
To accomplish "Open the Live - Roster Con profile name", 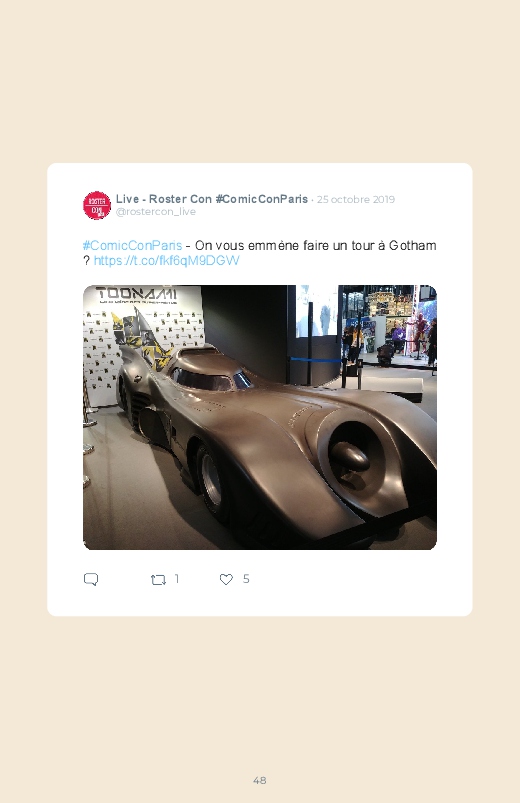I will pos(163,199).
